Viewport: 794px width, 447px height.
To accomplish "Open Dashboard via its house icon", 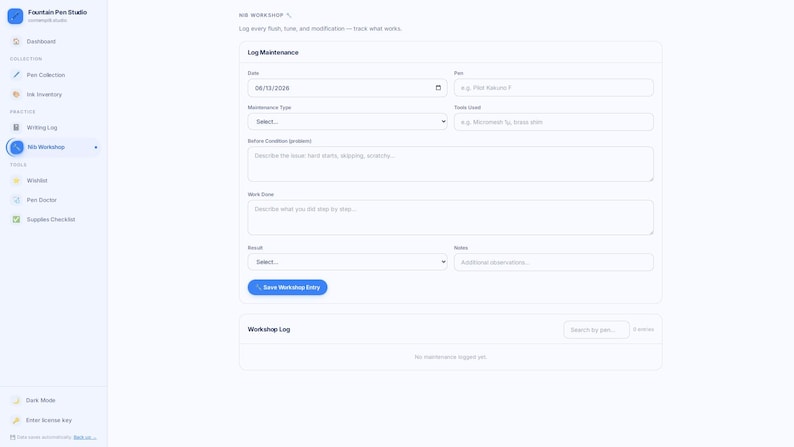I will click(16, 42).
